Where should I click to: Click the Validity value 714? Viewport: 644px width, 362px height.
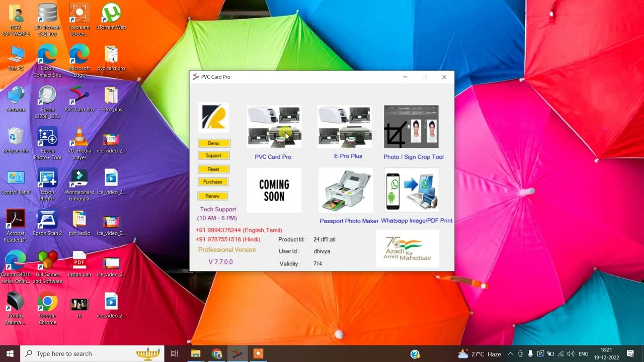(317, 264)
